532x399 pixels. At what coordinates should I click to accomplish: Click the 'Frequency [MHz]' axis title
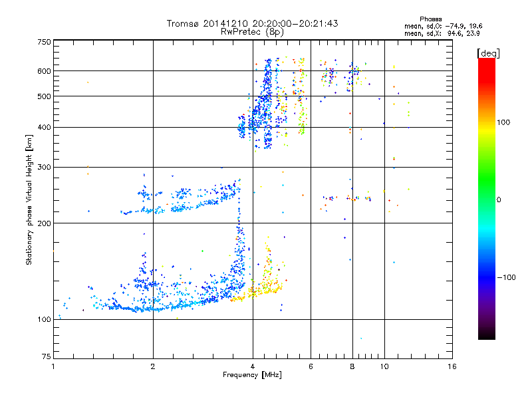[252, 375]
